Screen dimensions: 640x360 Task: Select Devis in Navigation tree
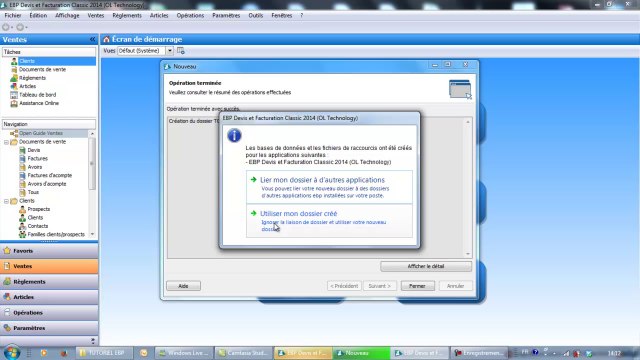33,150
